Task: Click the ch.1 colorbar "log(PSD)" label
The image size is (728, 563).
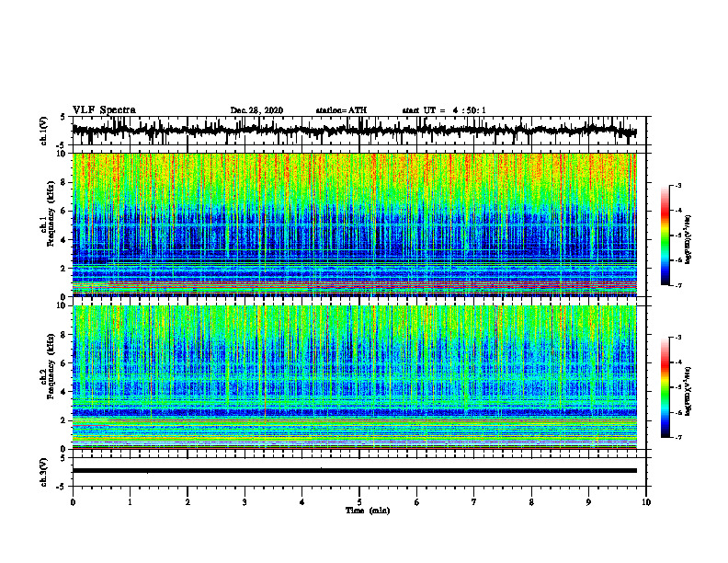Action: [688, 239]
